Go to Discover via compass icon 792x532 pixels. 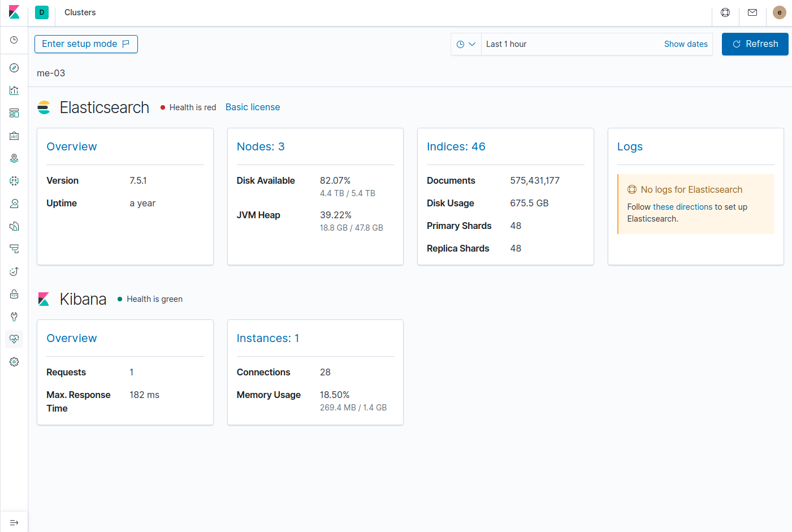14,68
